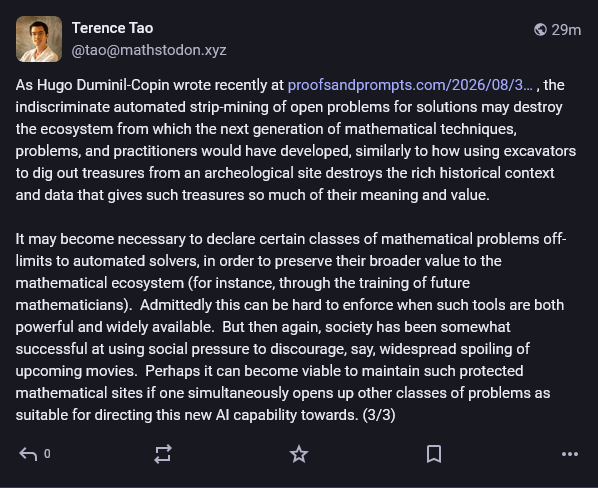The height and width of the screenshot is (488, 598).
Task: Favorite the post using the star icon
Action: [x=299, y=454]
